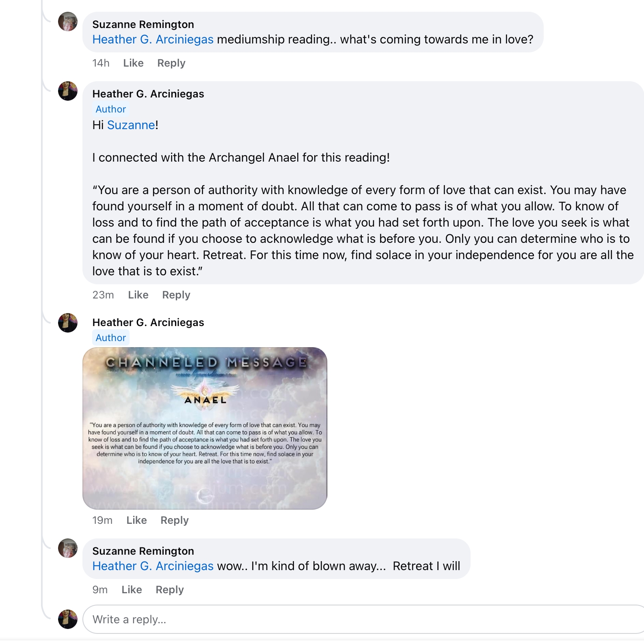Reply to Suzanne's 'Retreat I will' comment
This screenshot has height=644, width=644.
tap(169, 590)
